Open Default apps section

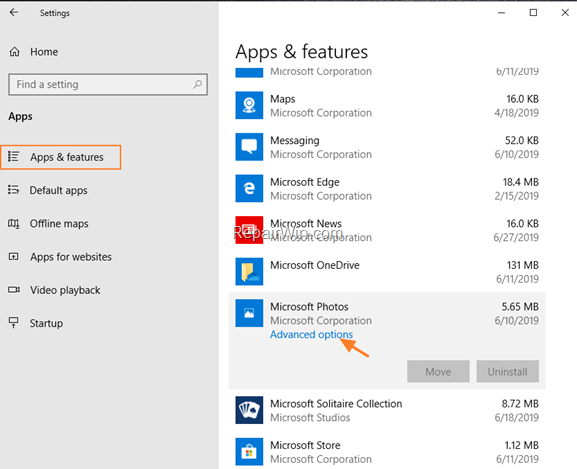click(59, 190)
